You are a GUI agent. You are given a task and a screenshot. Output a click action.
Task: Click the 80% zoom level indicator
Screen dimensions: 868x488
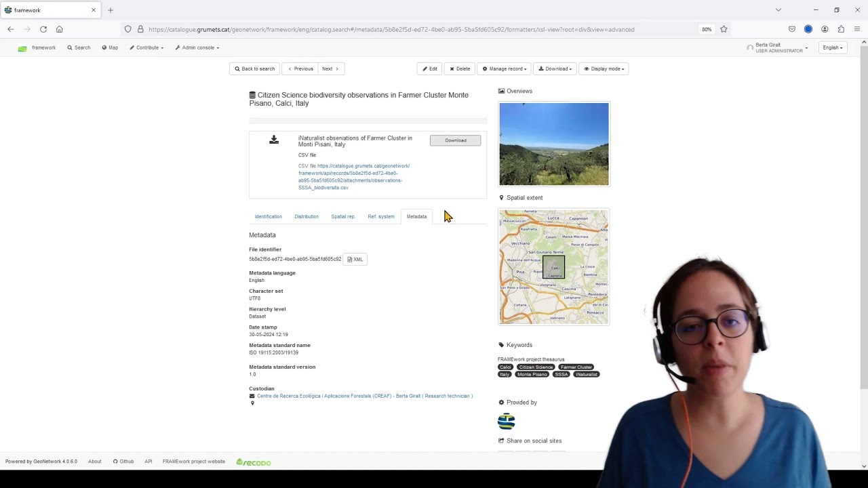click(x=707, y=29)
